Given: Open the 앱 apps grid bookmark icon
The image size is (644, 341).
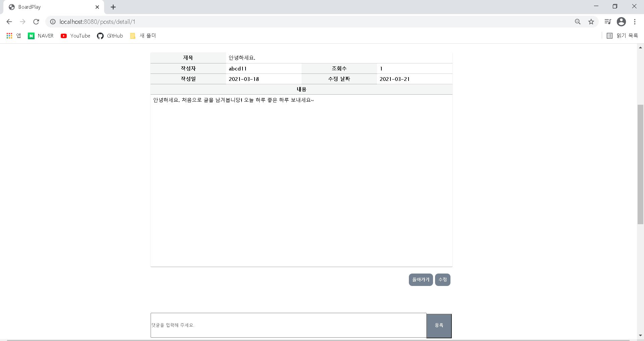Looking at the screenshot, I should pyautogui.click(x=9, y=36).
